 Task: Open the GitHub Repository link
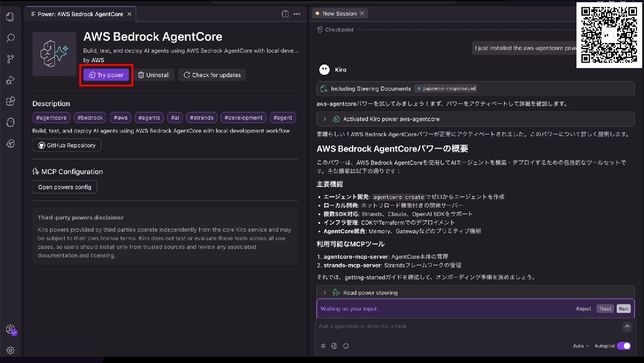pyautogui.click(x=67, y=145)
